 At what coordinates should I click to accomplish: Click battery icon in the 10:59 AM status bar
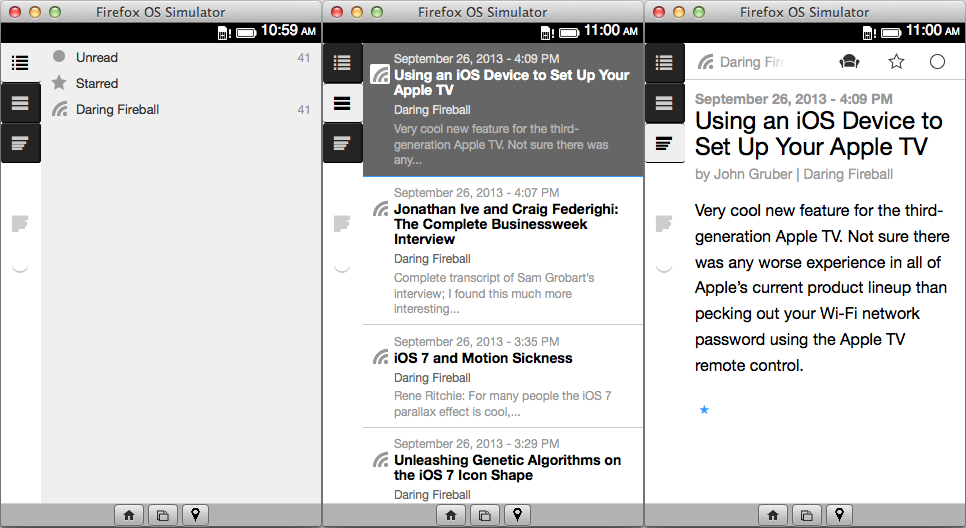click(246, 33)
